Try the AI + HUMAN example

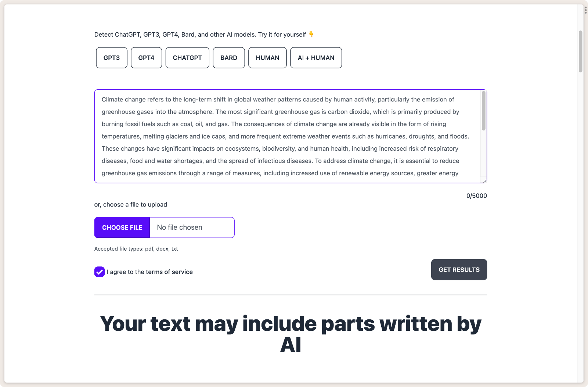(x=316, y=58)
